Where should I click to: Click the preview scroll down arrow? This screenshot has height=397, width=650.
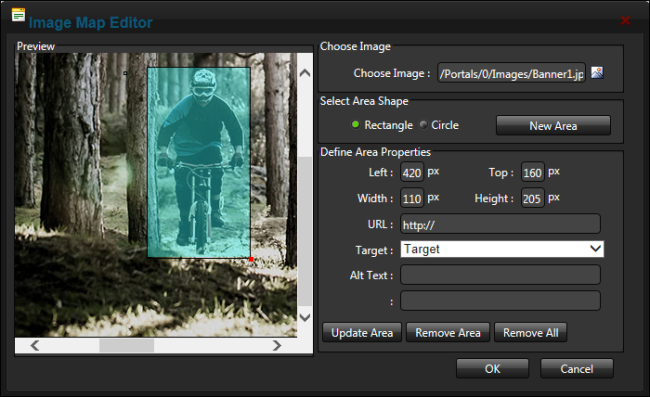coord(305,317)
